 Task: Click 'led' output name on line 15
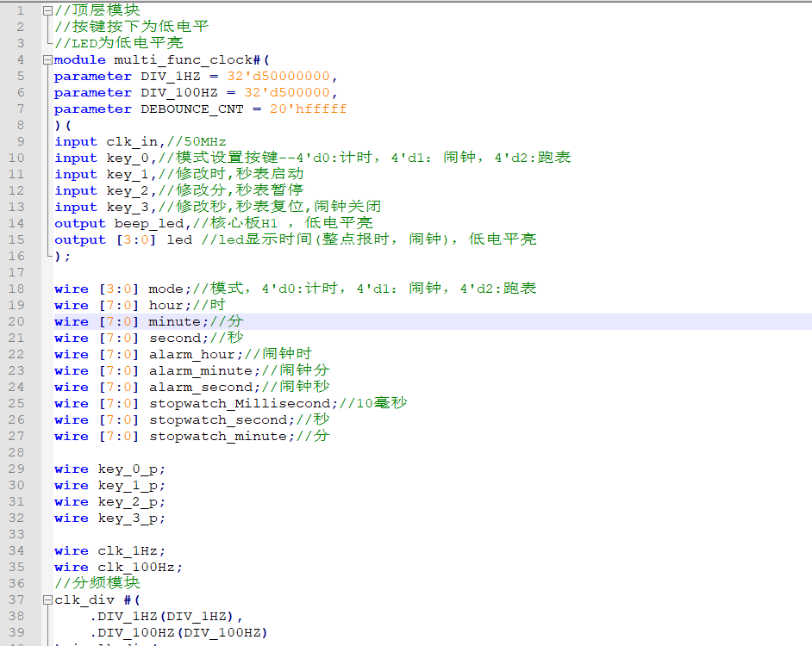pos(179,239)
